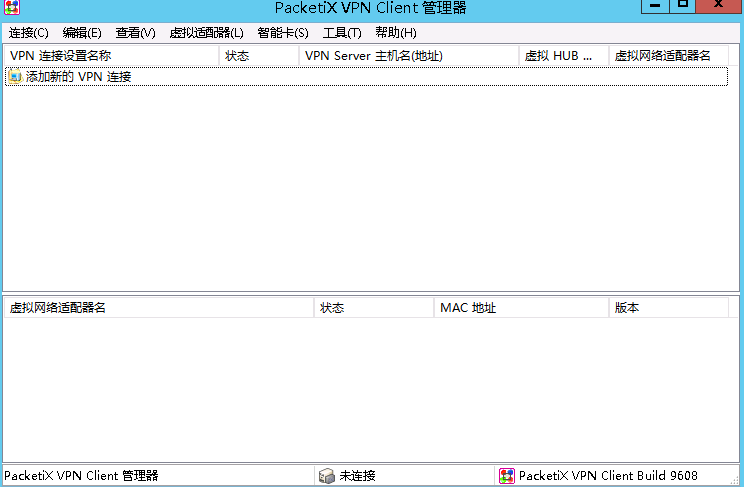Screen dimensions: 744x487
Task: Sort by VPN Server 主机名(地址) column
Action: [409, 56]
